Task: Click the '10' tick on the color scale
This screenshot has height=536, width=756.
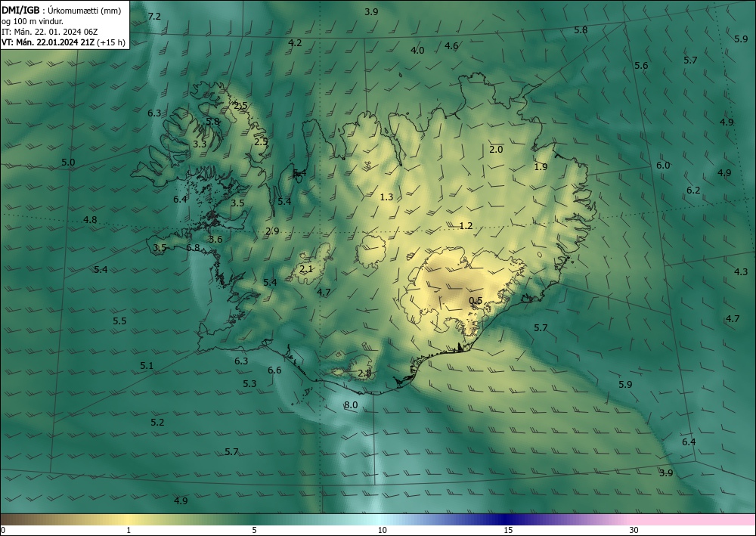Action: coord(382,530)
